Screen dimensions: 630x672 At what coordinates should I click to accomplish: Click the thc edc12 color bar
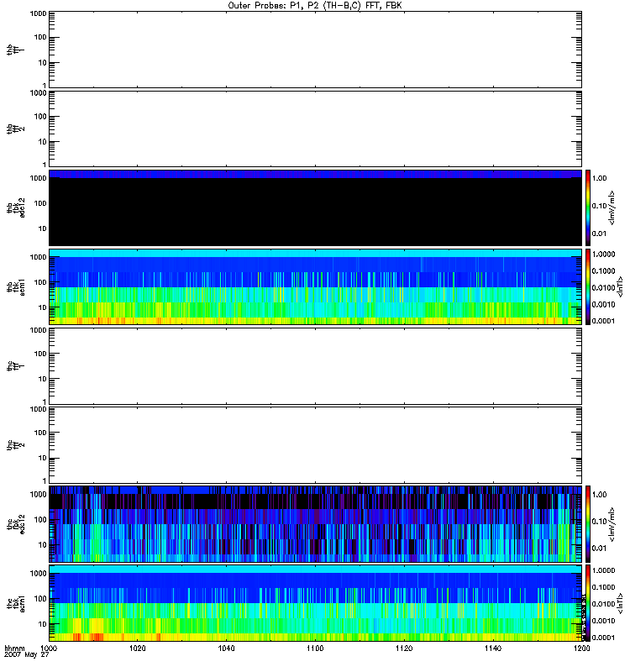click(588, 524)
